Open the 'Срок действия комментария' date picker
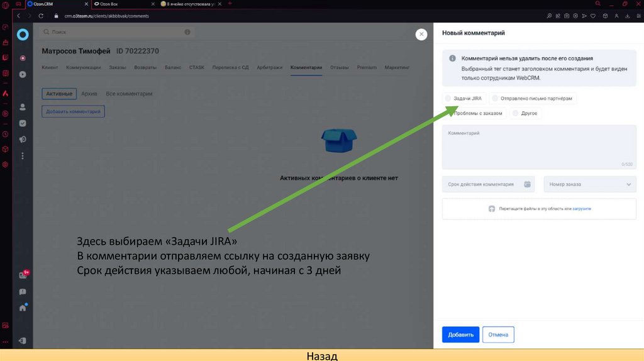The height and width of the screenshot is (361, 644). [x=488, y=184]
